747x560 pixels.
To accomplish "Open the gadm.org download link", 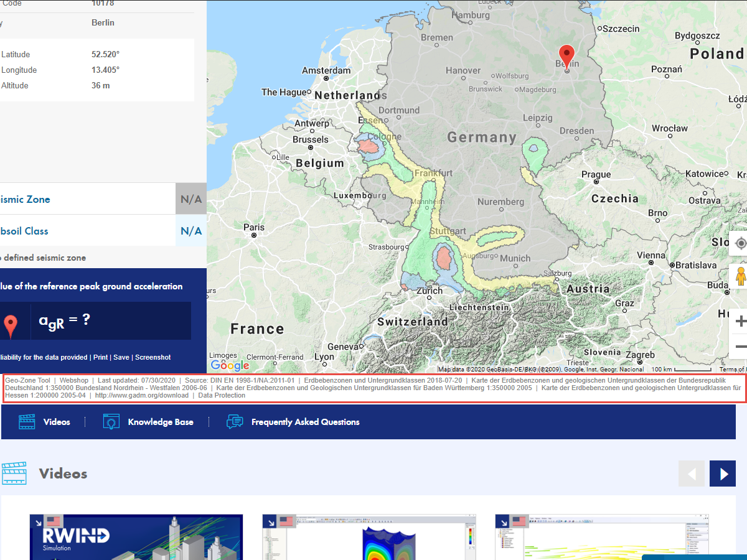I will (142, 394).
